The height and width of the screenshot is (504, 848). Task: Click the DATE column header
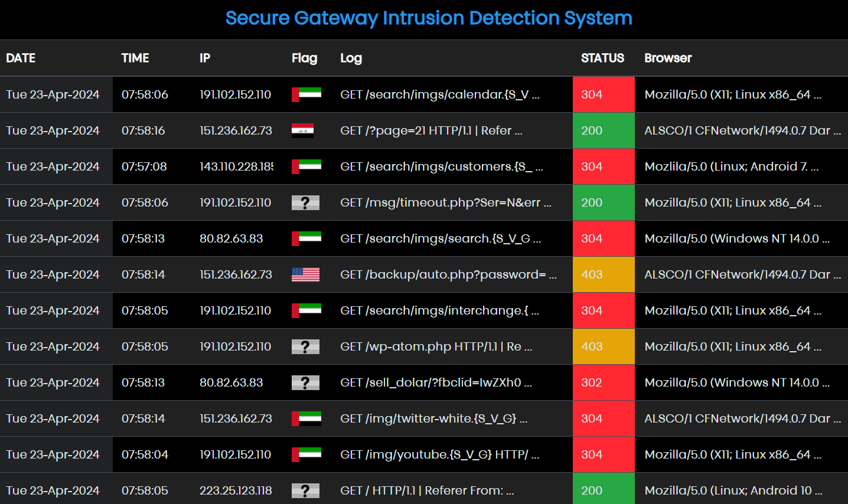tap(21, 58)
